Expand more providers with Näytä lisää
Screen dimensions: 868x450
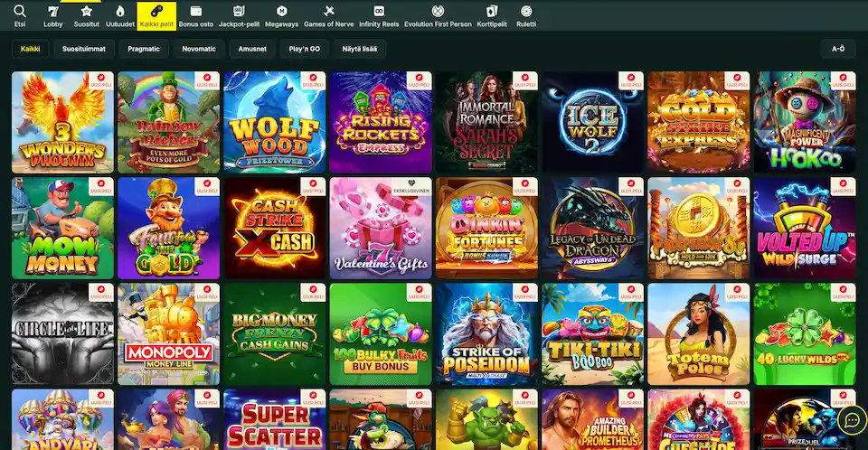pos(360,49)
